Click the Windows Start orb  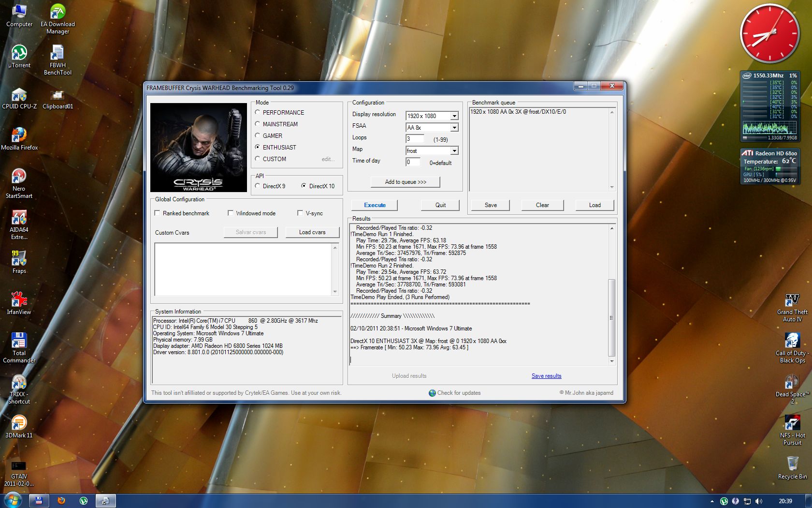click(x=12, y=500)
